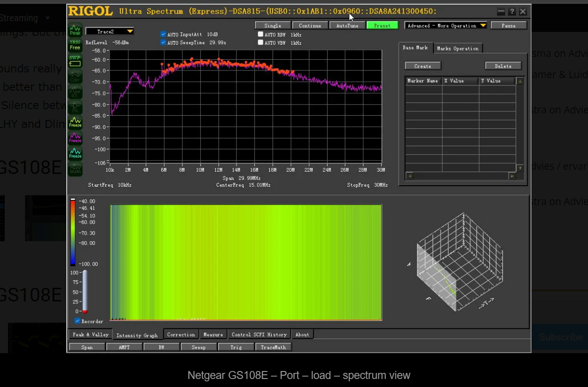Click marker table scroll up arrow
Image resolution: width=588 pixels, height=387 pixels.
519,81
